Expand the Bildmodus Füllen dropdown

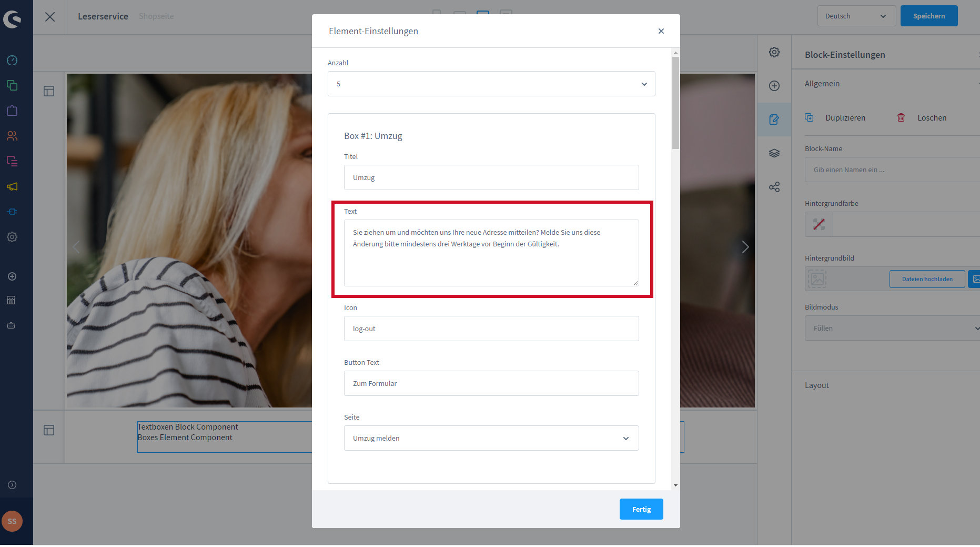[x=892, y=329]
